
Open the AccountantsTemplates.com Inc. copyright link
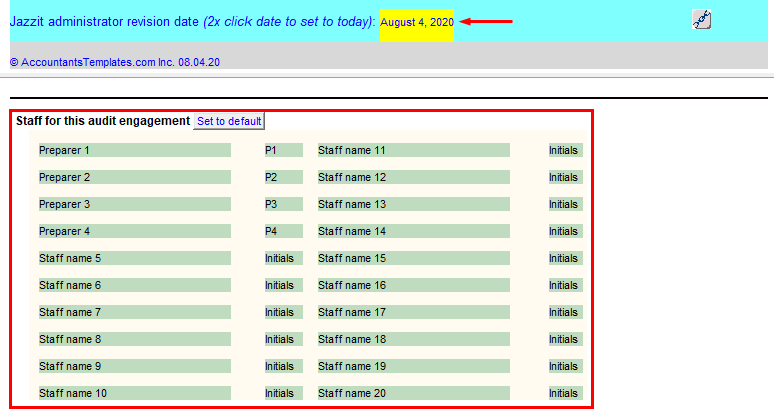coord(115,62)
